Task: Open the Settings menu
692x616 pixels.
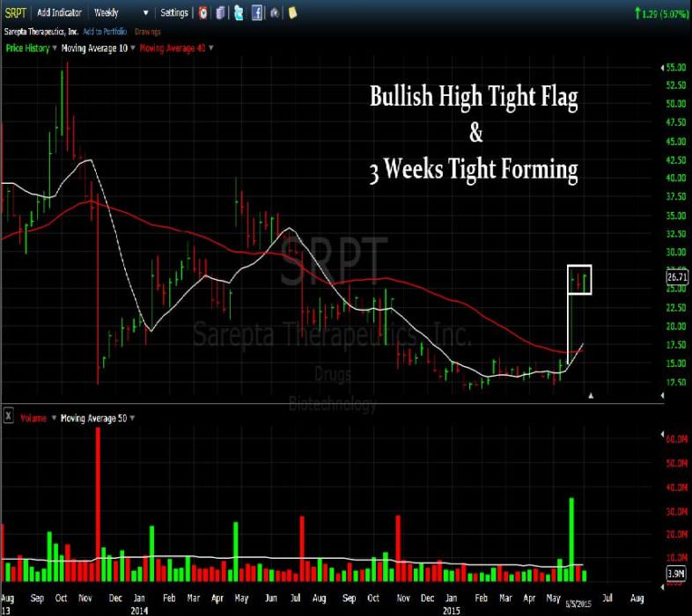Action: click(174, 13)
